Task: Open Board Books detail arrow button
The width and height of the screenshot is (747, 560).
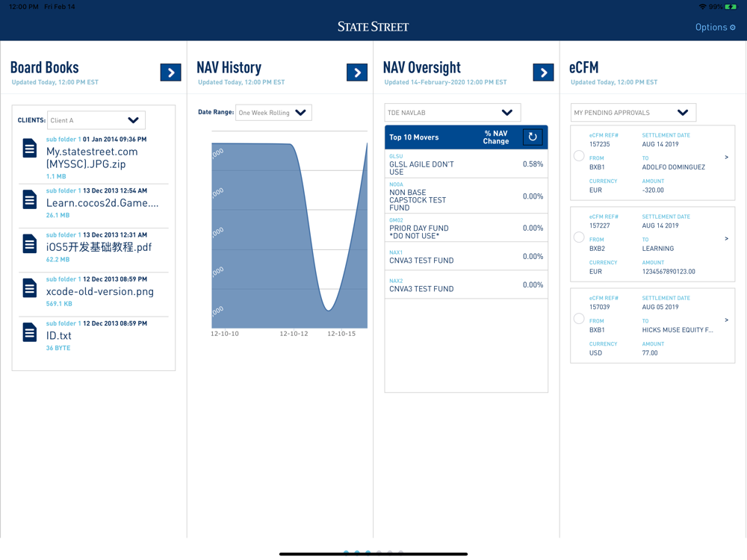Action: click(x=170, y=72)
